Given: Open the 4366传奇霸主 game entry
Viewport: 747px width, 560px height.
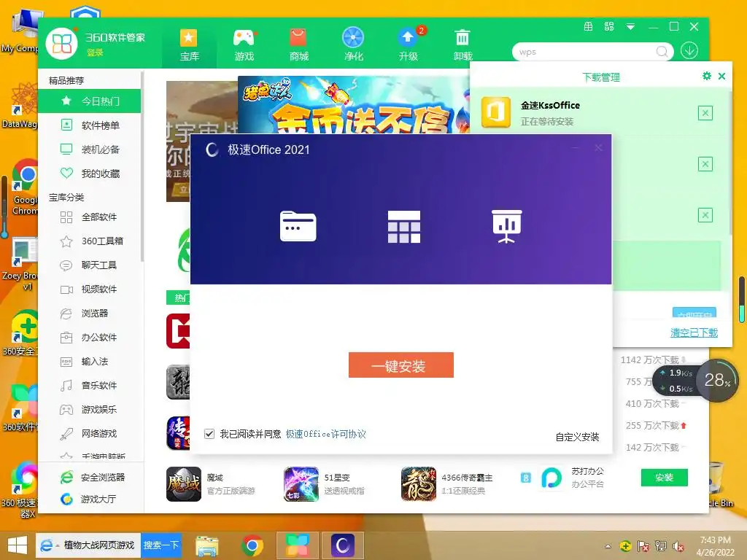Looking at the screenshot, I should click(x=448, y=484).
